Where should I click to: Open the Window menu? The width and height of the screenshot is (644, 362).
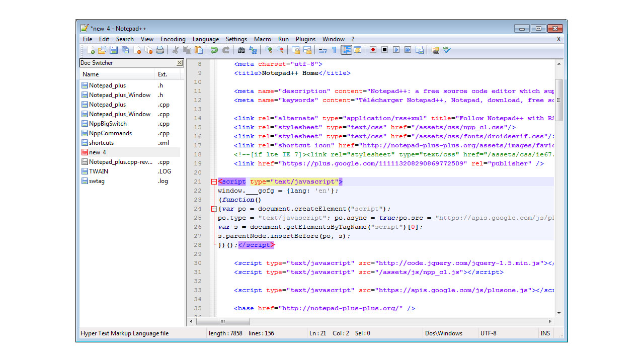click(x=334, y=39)
